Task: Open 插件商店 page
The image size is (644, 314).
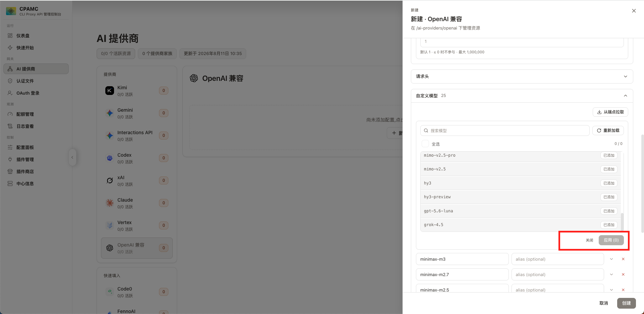Action: click(36, 171)
